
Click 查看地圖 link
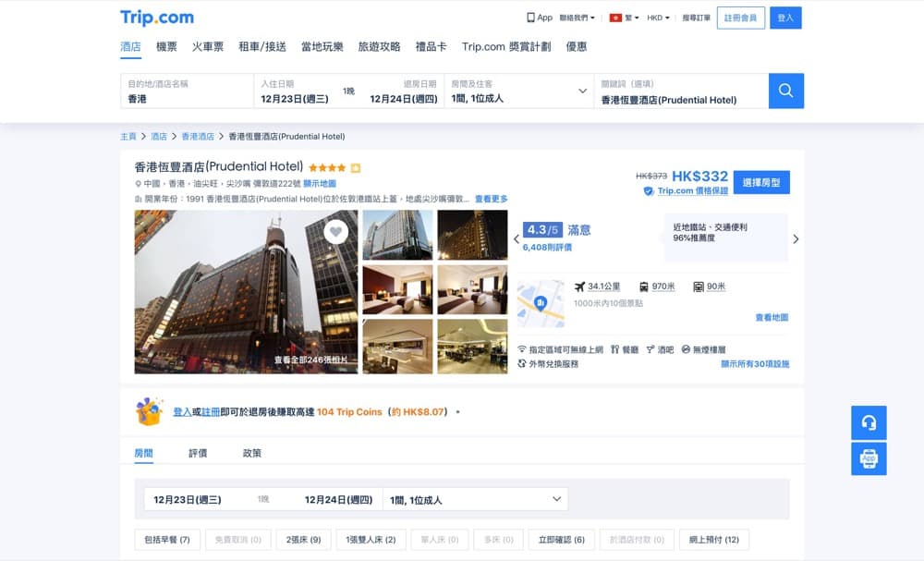772,317
